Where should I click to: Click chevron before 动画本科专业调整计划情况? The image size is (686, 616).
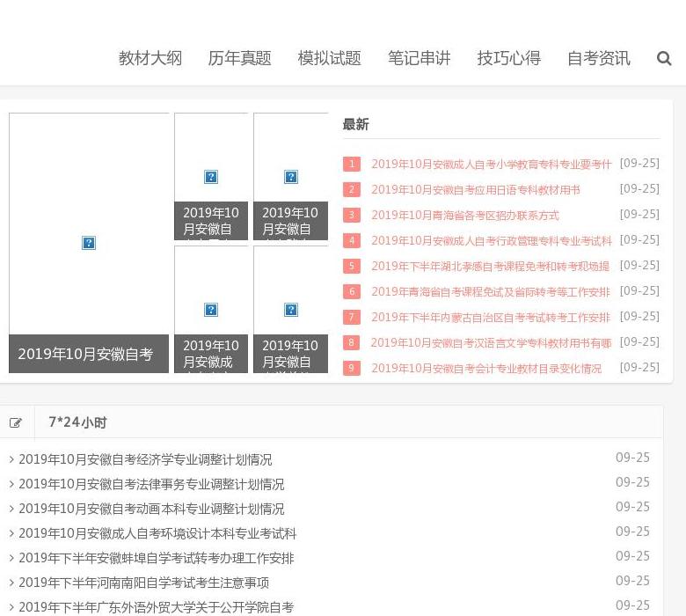11,509
